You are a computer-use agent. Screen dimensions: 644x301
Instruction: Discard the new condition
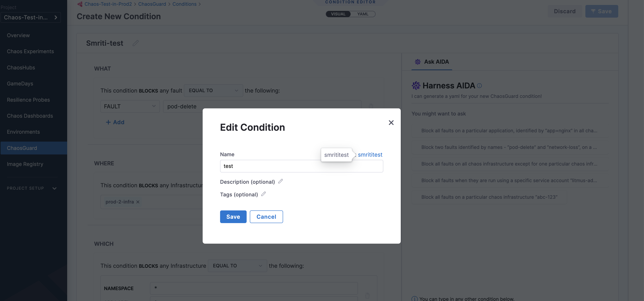coord(565,11)
